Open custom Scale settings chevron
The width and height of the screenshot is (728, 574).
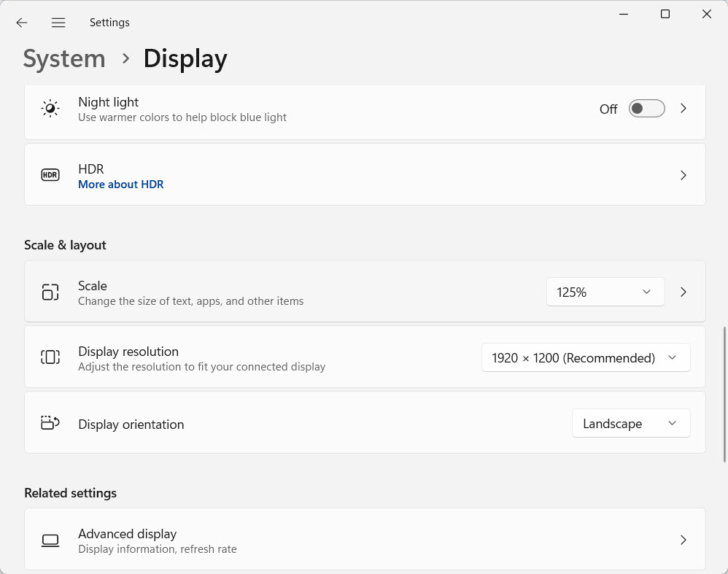684,292
